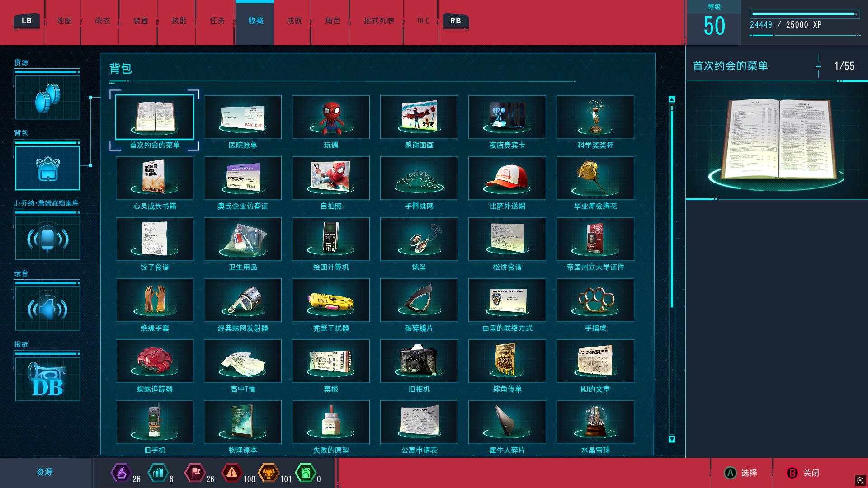Switch to the 技能 tab
The width and height of the screenshot is (868, 488).
179,21
